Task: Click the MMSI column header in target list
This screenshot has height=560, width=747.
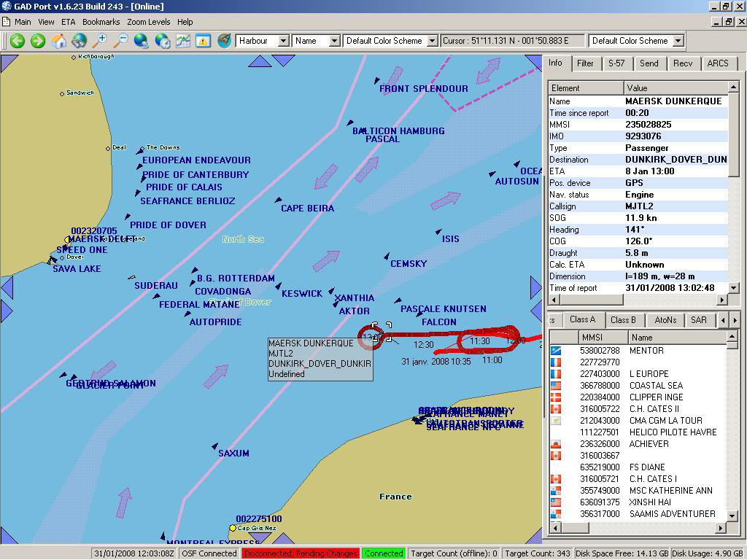Action: [x=602, y=337]
